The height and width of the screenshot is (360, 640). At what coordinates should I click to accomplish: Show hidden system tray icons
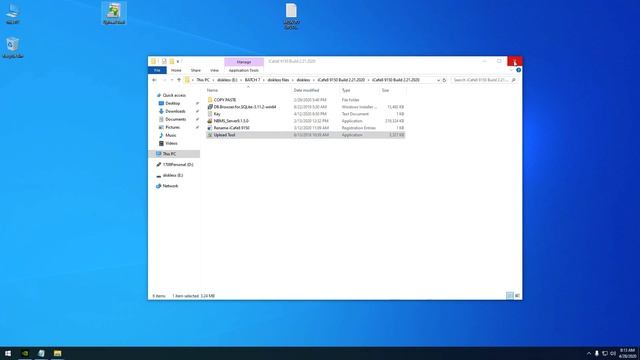pyautogui.click(x=589, y=353)
